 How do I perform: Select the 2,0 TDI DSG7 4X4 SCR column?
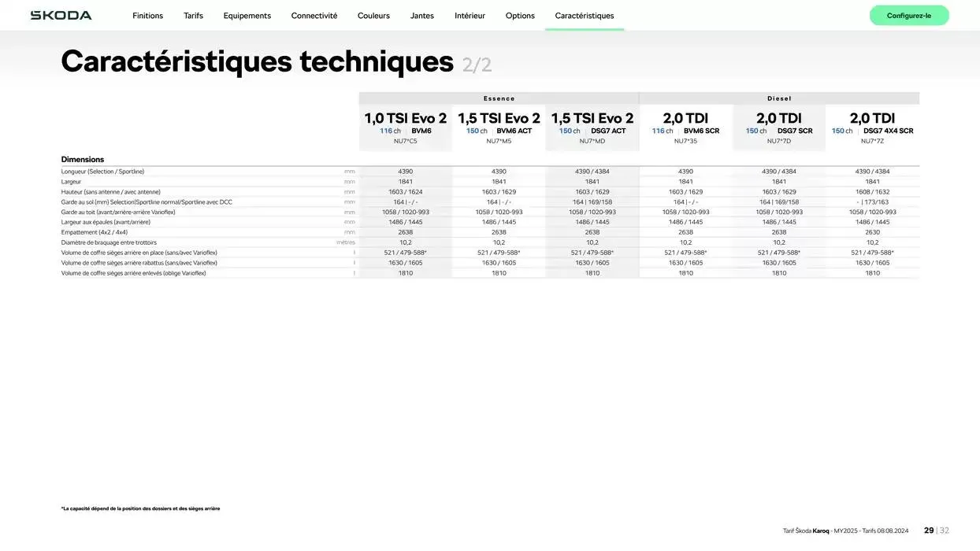point(872,118)
